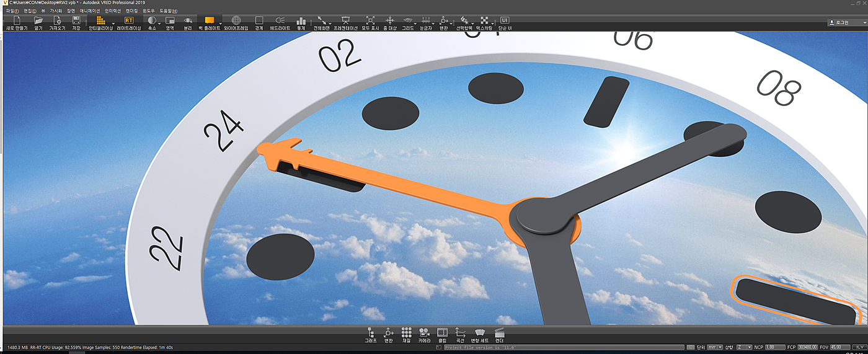Open the Help (도움말) menu
Image resolution: width=868 pixels, height=354 pixels.
click(x=168, y=11)
